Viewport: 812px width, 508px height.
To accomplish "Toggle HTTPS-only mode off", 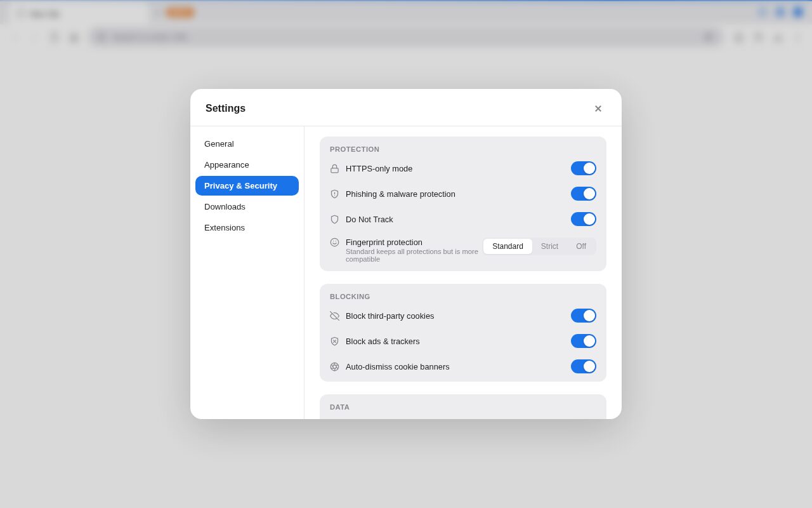I will coord(584,168).
